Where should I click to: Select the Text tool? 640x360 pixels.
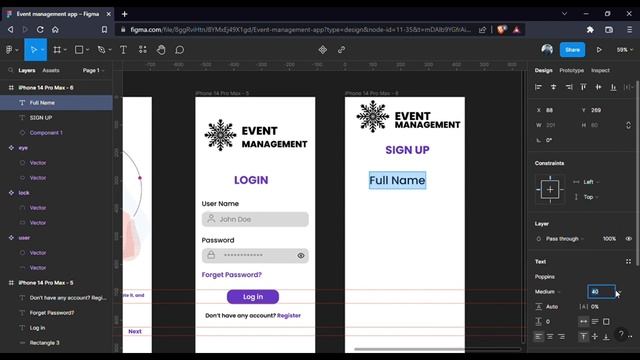(123, 50)
